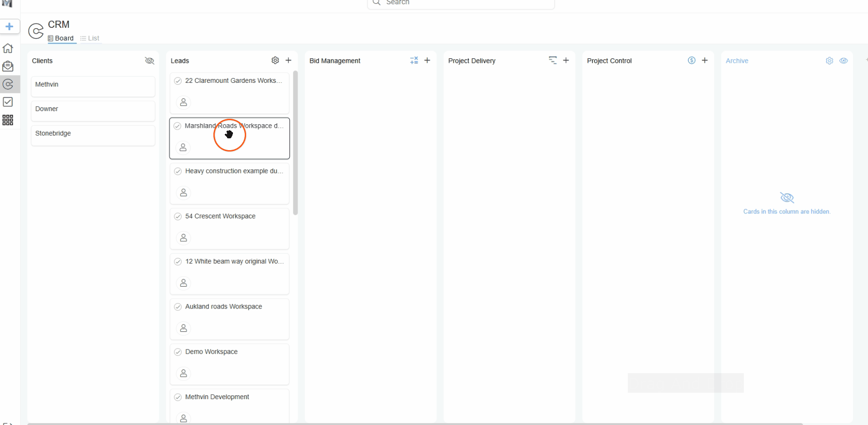Add a card to Leads column
Viewport: 868px width, 425px height.
(288, 61)
